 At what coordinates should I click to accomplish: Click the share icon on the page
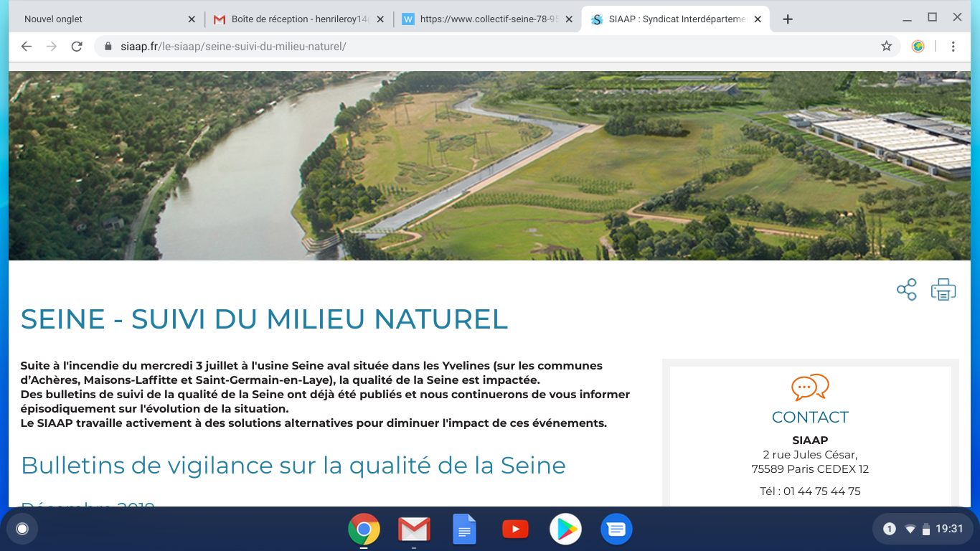(x=907, y=290)
